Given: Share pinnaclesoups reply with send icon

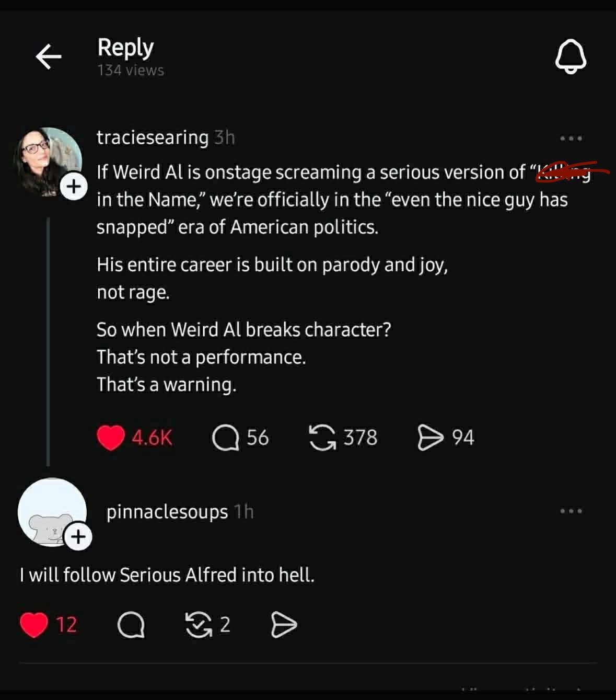Looking at the screenshot, I should 284,625.
